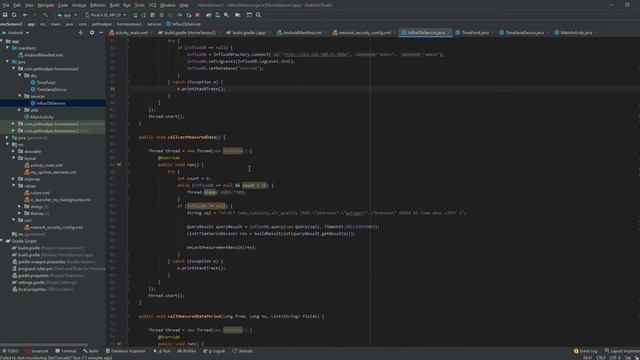Open the File menu
The height and width of the screenshot is (360, 640).
tap(6, 5)
